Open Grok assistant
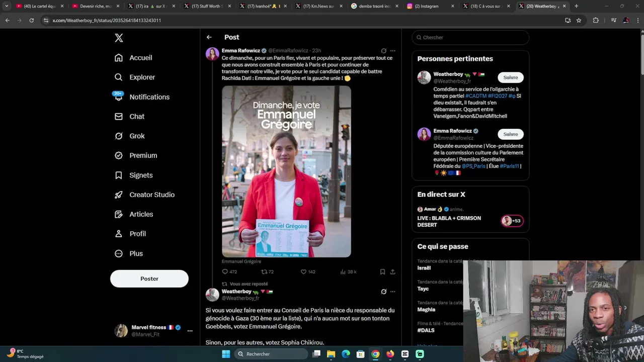 [129, 136]
